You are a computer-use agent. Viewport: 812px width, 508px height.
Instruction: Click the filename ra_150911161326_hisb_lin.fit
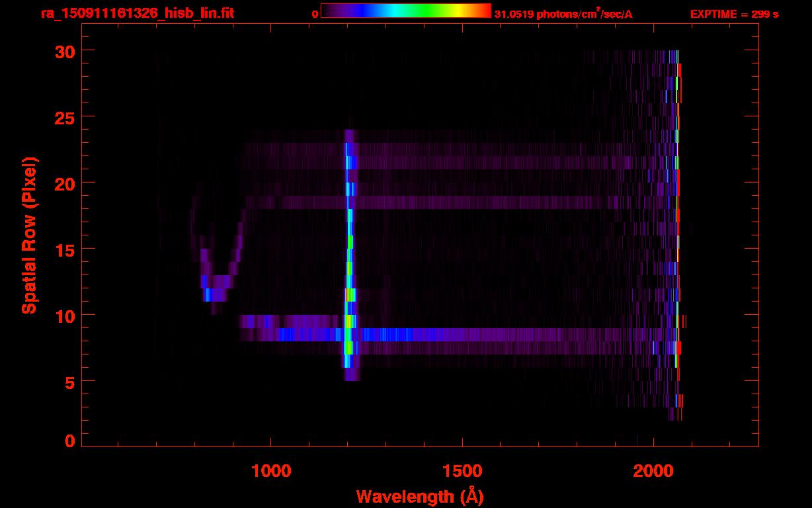click(138, 13)
